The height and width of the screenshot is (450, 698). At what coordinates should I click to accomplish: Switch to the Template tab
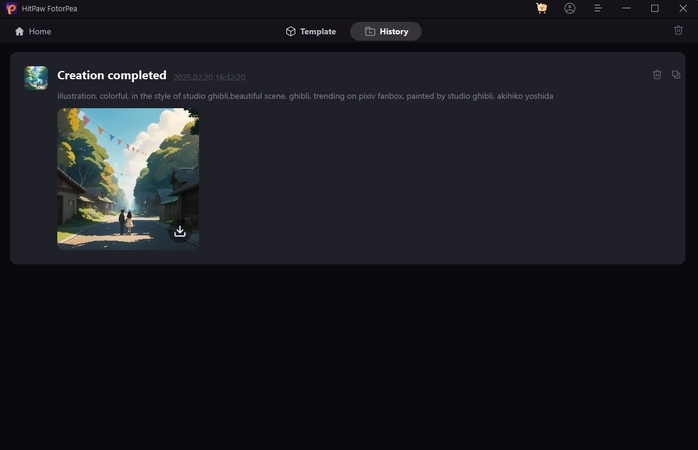311,32
